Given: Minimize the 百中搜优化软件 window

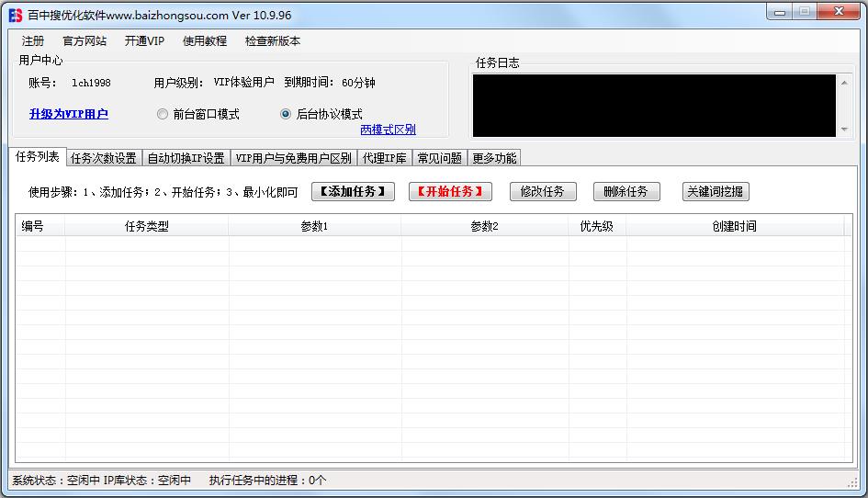Looking at the screenshot, I should click(780, 12).
